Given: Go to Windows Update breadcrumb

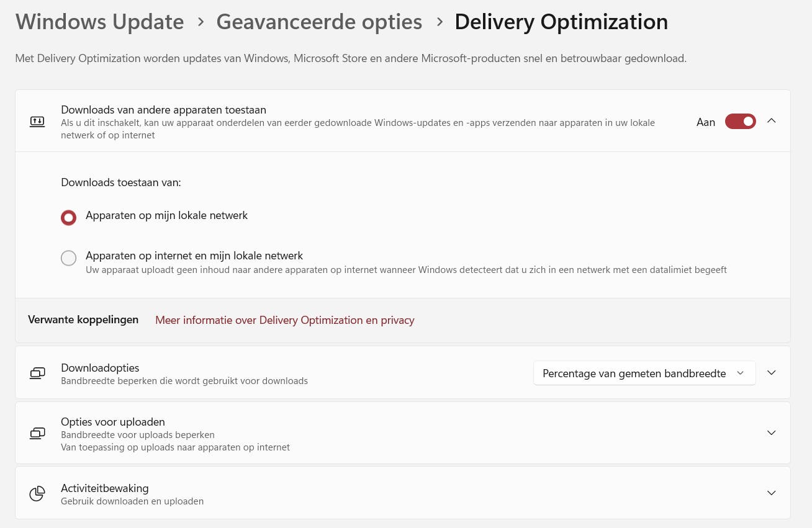Looking at the screenshot, I should click(x=100, y=22).
